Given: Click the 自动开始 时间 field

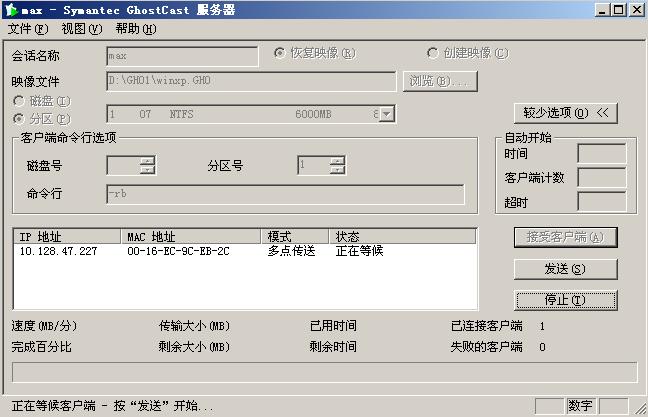Looking at the screenshot, I should click(x=602, y=154).
